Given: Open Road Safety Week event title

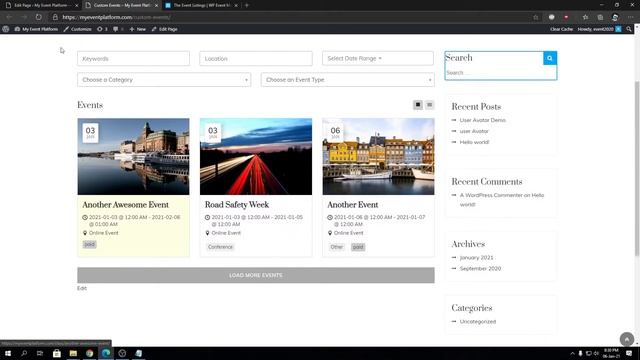Looking at the screenshot, I should click(237, 205).
